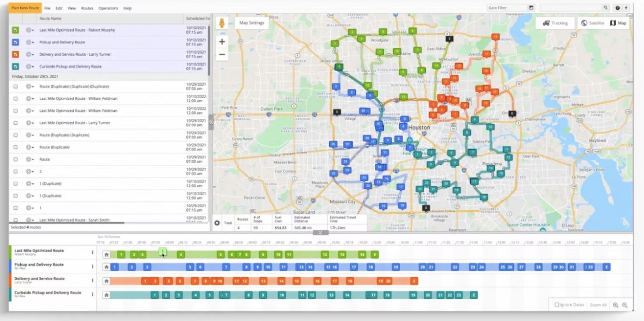
Task: Check the Route (Duplicate) (Duplicate) (Duplicate) checkbox
Action: tap(15, 86)
